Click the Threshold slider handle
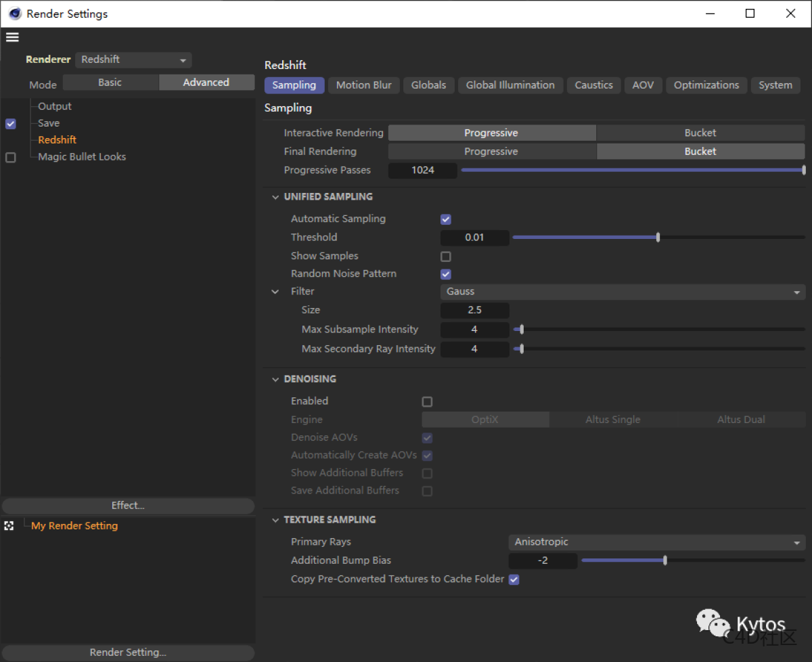The image size is (812, 662). (656, 238)
